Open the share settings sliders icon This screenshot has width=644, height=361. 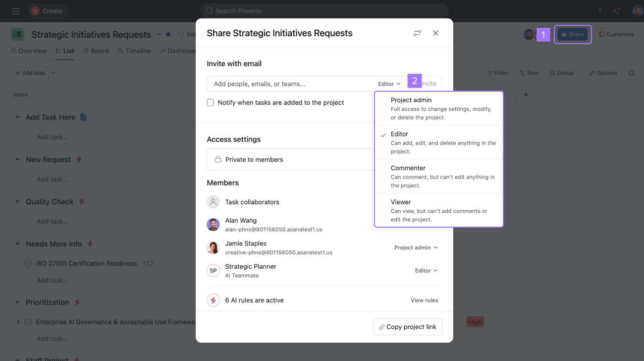click(417, 33)
